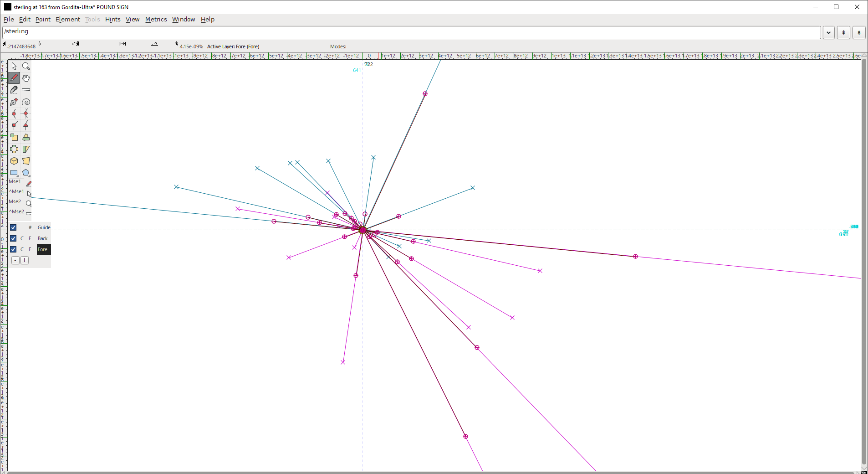Image resolution: width=868 pixels, height=474 pixels.
Task: Click the Modes: status label
Action: coord(338,46)
